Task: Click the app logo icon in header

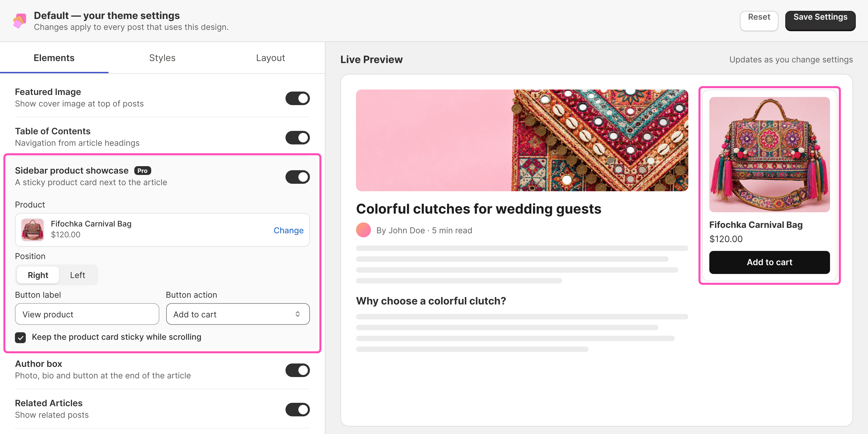Action: point(19,21)
